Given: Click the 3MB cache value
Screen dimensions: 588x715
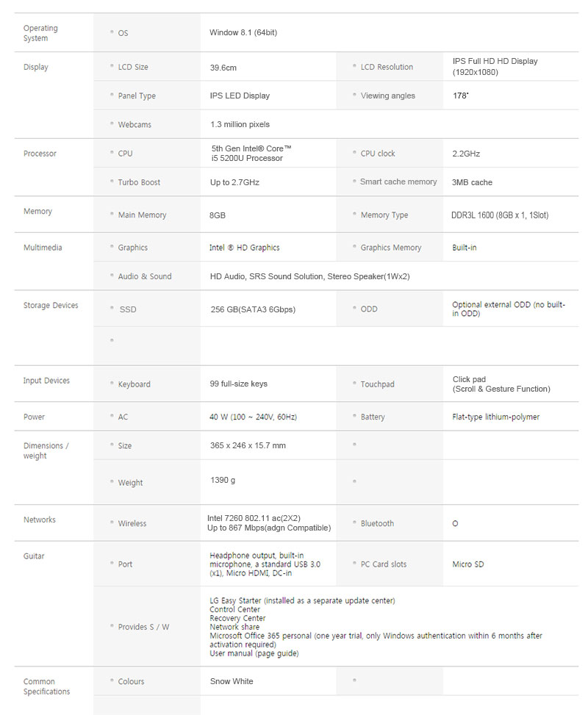Looking at the screenshot, I should pos(472,182).
